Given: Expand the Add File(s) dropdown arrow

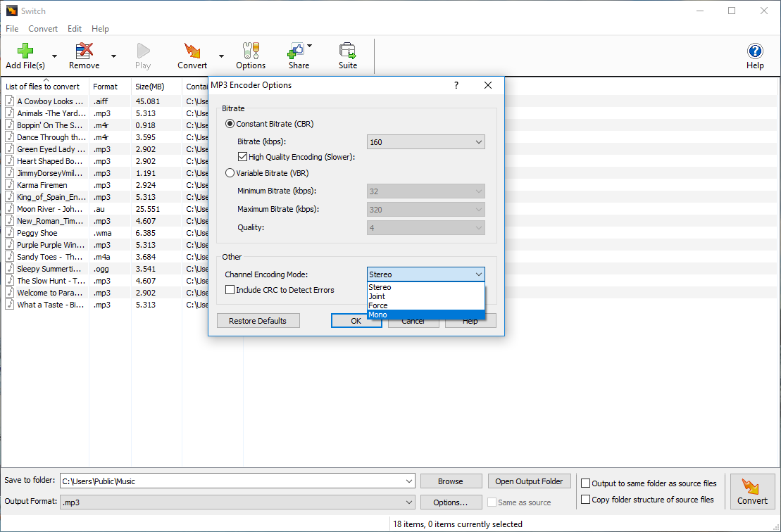Looking at the screenshot, I should [x=54, y=56].
